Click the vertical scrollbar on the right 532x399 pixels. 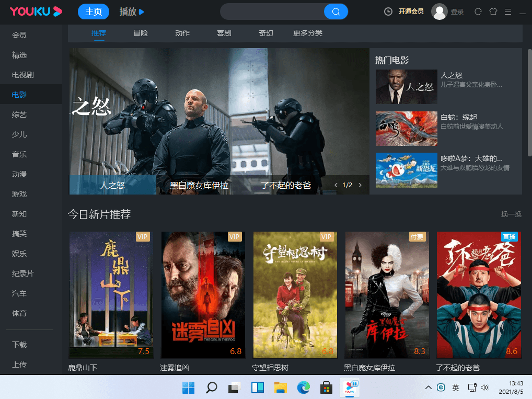[529, 103]
